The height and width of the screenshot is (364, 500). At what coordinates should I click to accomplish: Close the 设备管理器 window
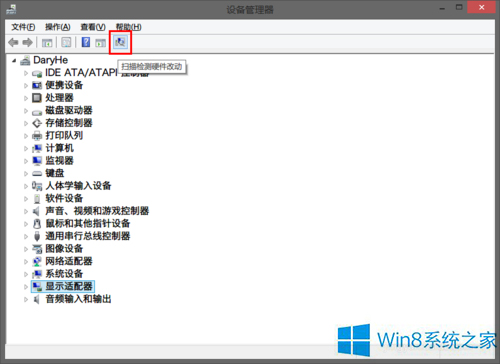pos(481,7)
